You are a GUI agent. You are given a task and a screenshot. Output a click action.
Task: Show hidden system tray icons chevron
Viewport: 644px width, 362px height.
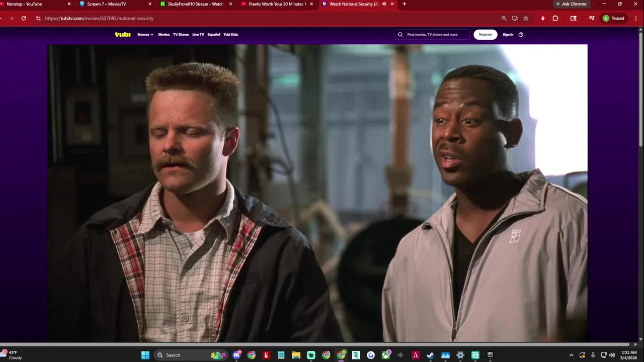coord(571,355)
